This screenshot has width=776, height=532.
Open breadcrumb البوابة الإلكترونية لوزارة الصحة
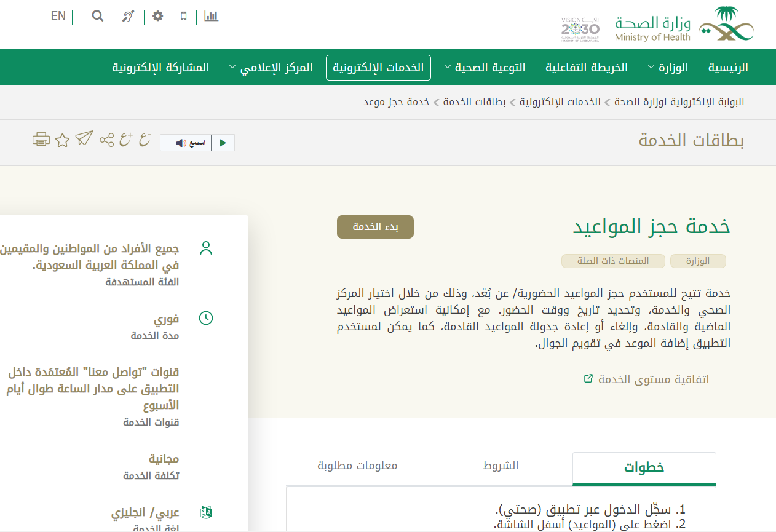tap(678, 102)
